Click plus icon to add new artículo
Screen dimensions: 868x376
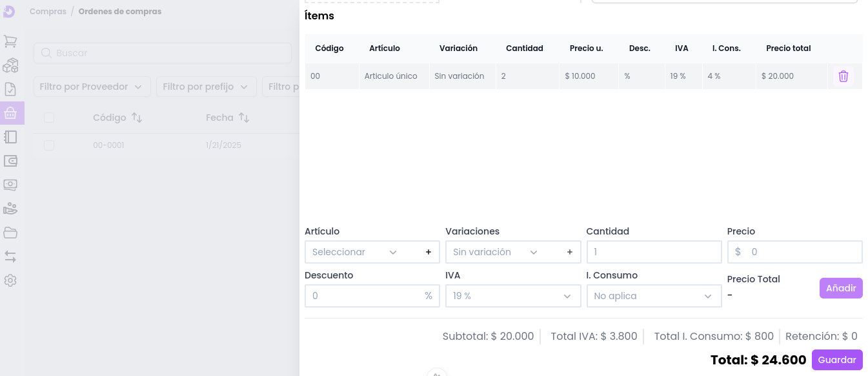pyautogui.click(x=428, y=252)
